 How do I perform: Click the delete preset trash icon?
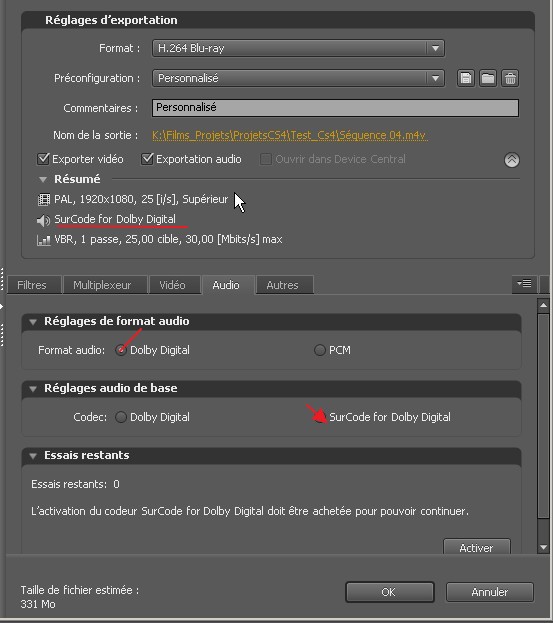pos(510,78)
